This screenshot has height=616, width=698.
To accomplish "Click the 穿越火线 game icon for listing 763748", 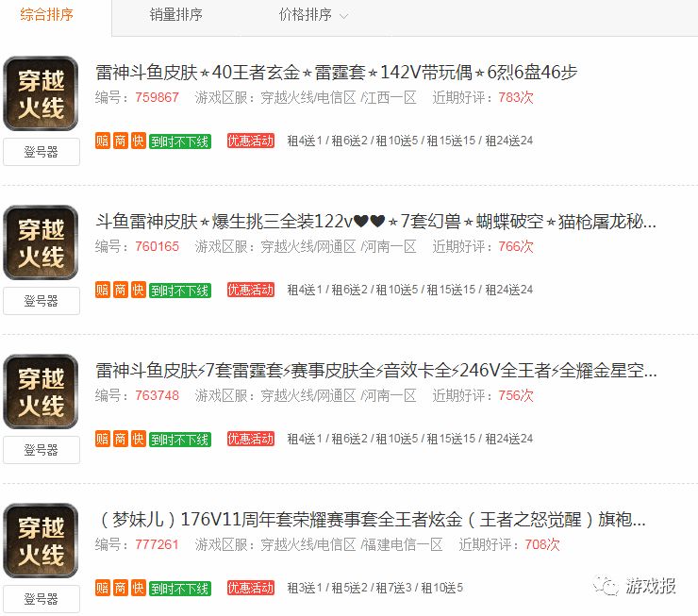I will (x=41, y=391).
